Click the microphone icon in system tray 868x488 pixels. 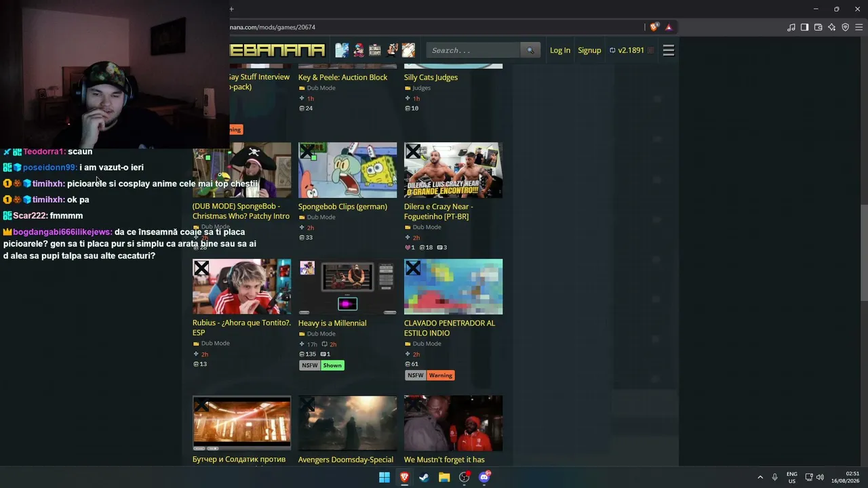774,477
